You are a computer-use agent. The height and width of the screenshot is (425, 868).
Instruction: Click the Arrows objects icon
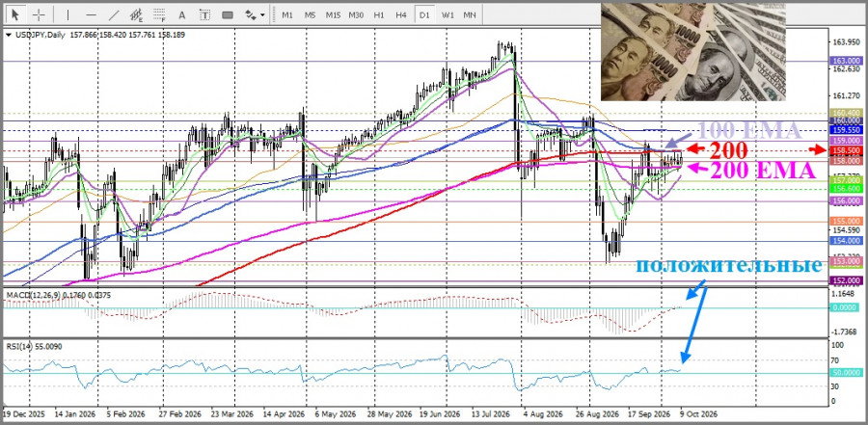250,15
